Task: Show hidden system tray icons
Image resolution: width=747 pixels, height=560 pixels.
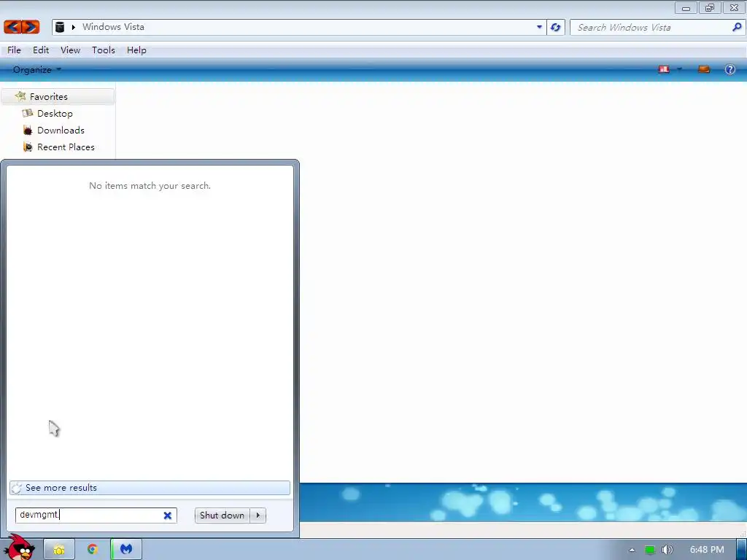Action: pos(632,550)
